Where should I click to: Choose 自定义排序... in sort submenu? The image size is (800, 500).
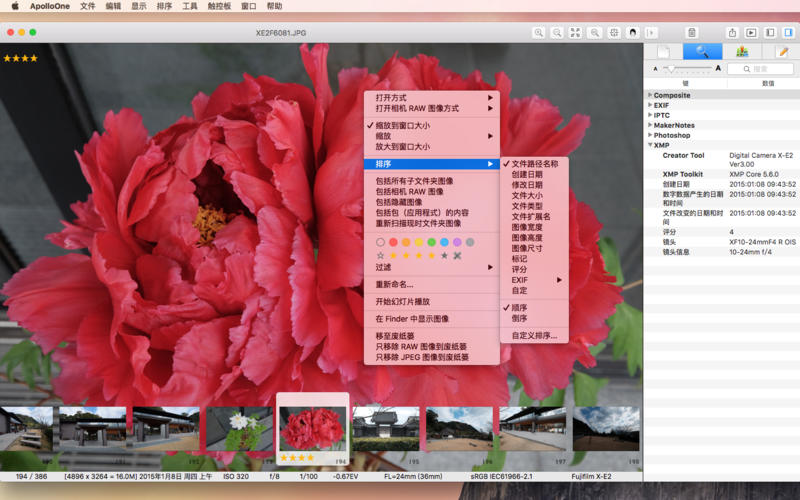(534, 336)
